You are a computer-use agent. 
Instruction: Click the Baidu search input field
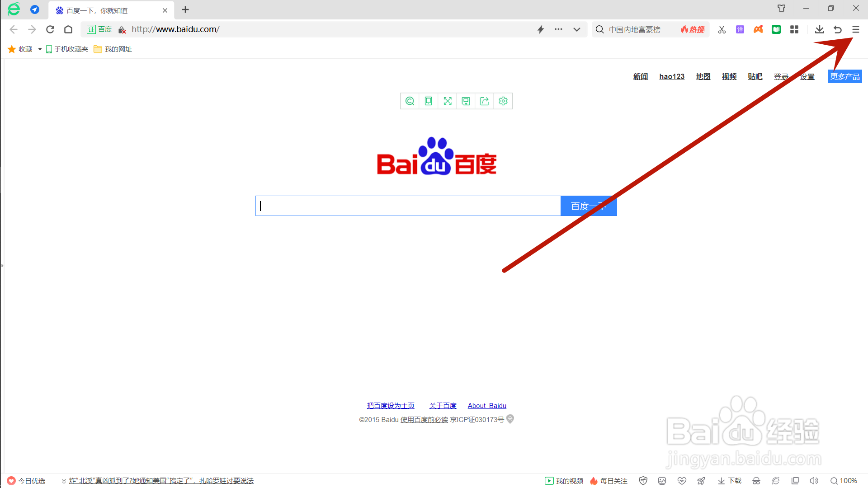coord(408,206)
